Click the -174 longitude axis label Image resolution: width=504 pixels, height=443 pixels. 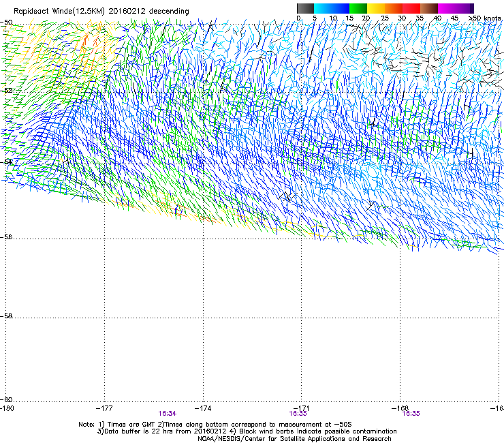(203, 408)
